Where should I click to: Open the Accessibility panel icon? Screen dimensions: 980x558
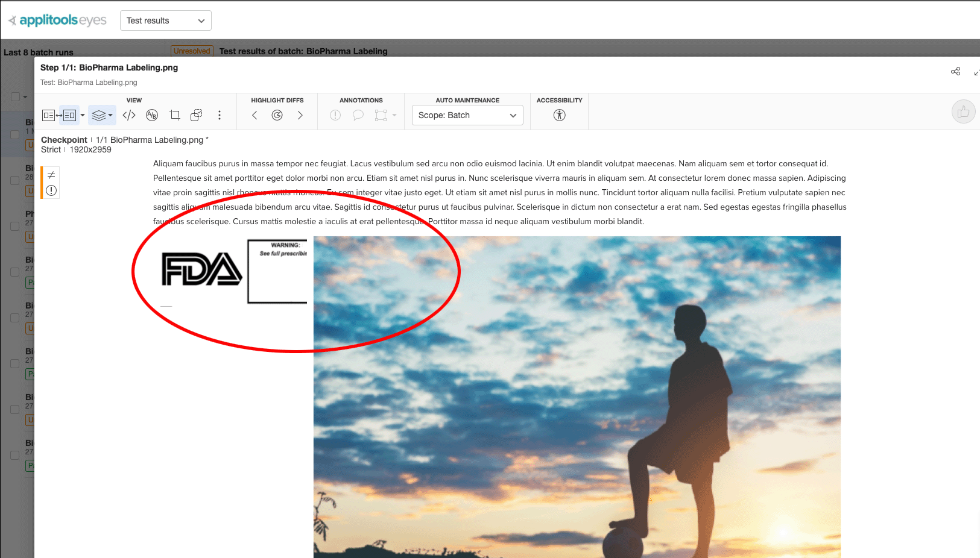[x=559, y=114]
